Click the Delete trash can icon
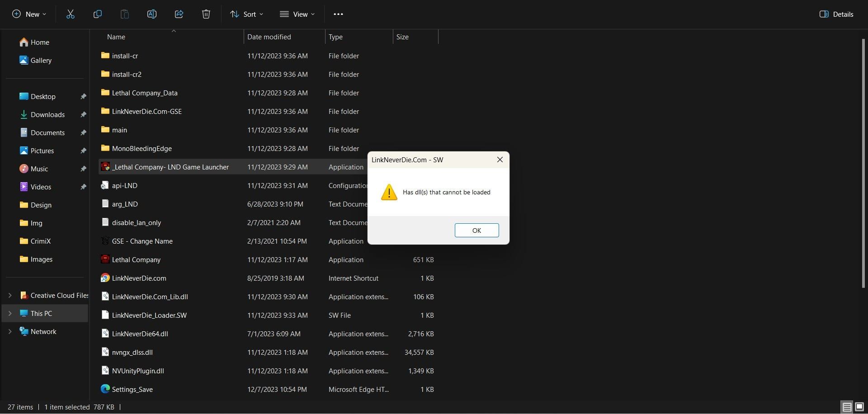This screenshot has height=414, width=868. click(x=206, y=14)
